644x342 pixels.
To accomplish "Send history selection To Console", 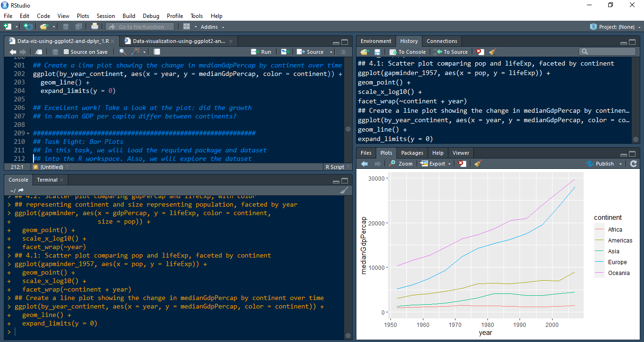I will point(407,52).
